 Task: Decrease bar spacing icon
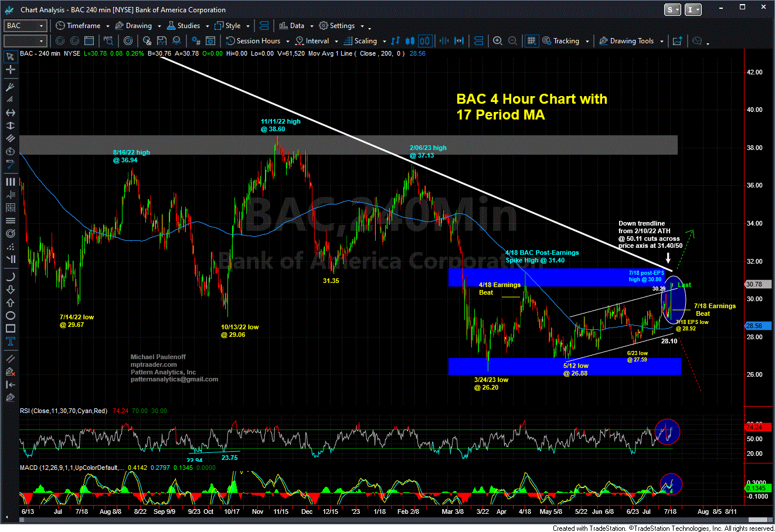[444, 41]
